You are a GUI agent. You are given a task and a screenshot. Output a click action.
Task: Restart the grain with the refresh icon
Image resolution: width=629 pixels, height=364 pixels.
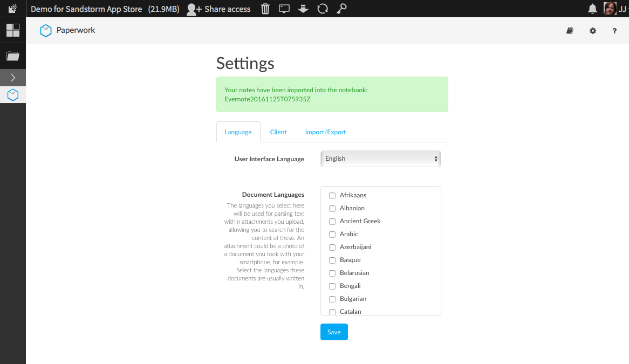pyautogui.click(x=323, y=9)
